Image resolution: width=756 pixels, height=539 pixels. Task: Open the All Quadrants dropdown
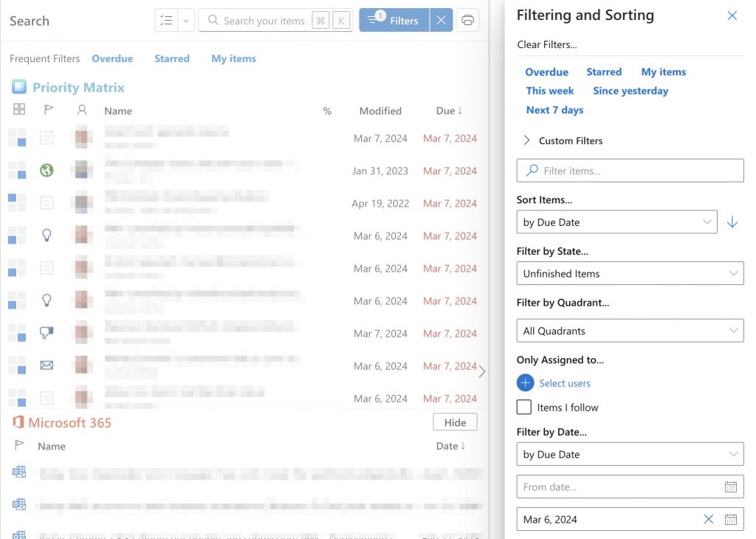[629, 330]
